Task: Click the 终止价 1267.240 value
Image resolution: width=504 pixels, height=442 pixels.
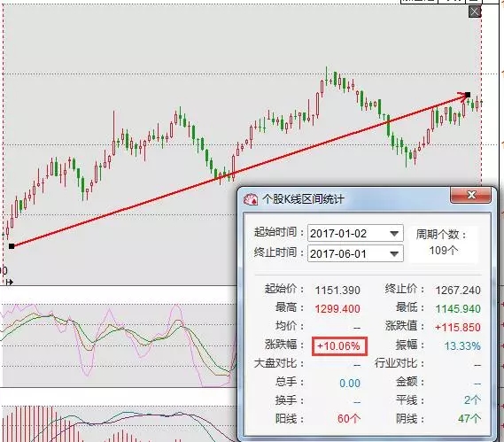Action: click(458, 291)
